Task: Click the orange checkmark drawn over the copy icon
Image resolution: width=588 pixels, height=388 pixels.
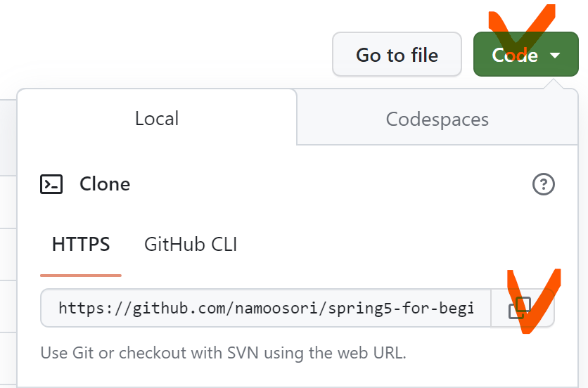Action: pos(534,301)
